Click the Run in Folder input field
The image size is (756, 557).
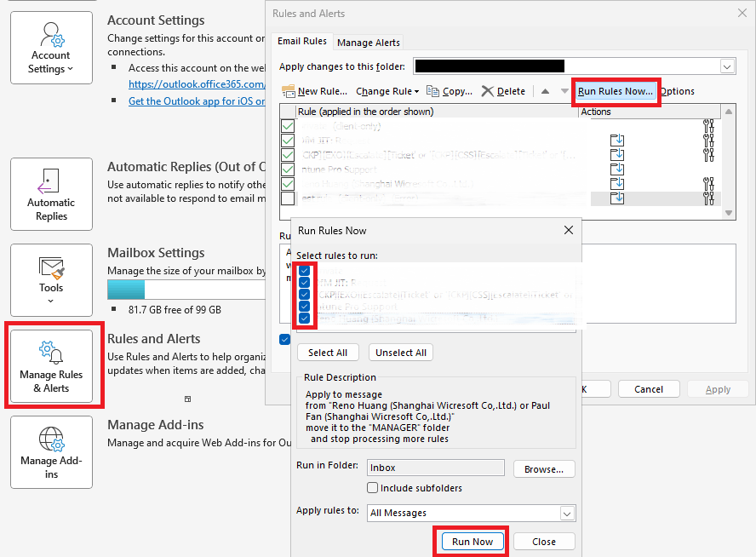pyautogui.click(x=435, y=468)
